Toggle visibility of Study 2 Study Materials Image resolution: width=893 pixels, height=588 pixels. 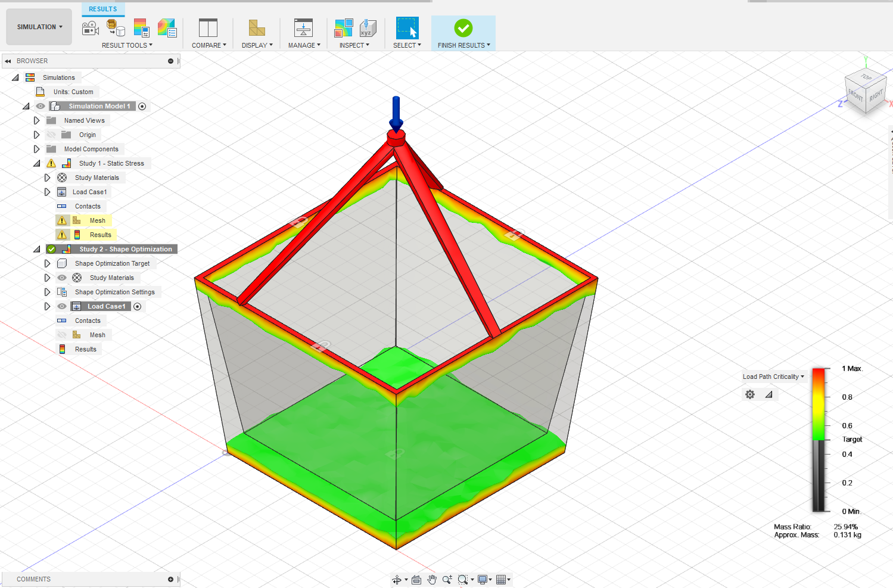[x=62, y=278]
